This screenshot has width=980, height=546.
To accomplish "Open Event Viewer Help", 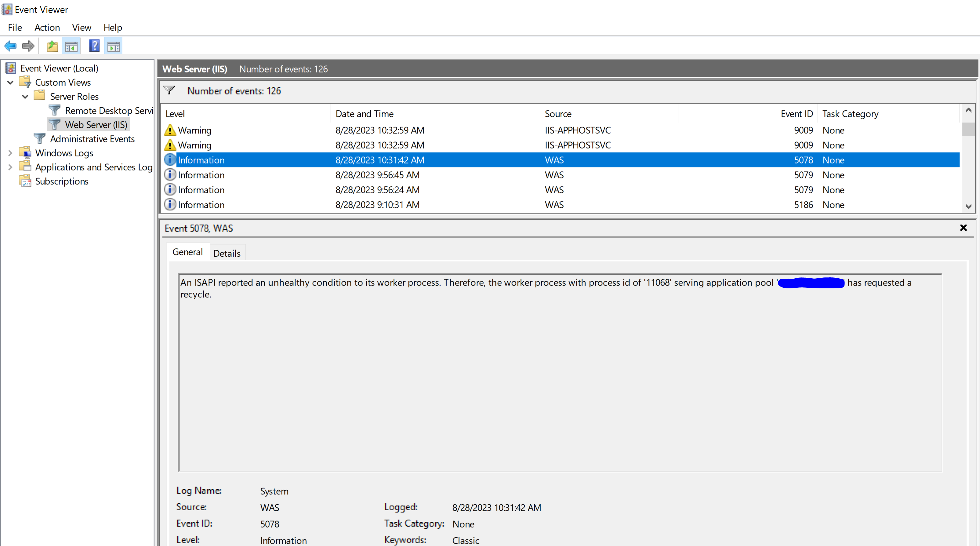I will (94, 46).
